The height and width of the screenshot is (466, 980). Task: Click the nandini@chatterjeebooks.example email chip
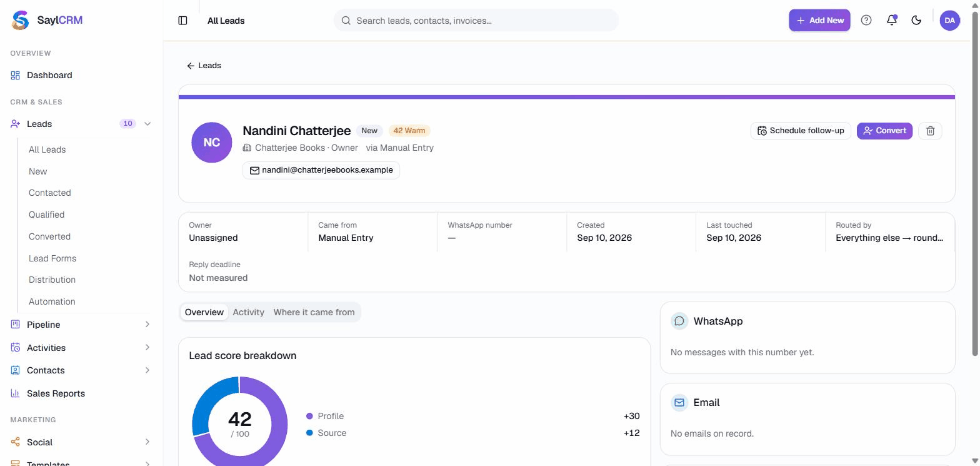click(321, 170)
